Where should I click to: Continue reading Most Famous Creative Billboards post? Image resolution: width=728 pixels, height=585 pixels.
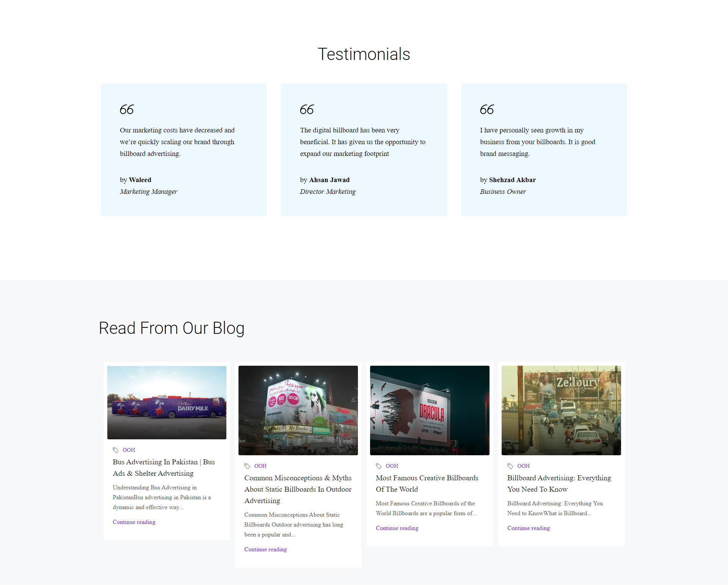coord(397,528)
